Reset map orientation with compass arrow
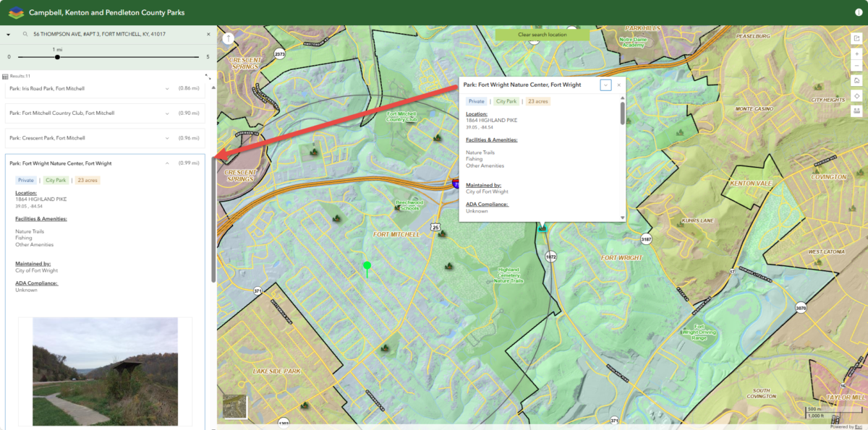Screen dimensions: 868x430 [229, 38]
